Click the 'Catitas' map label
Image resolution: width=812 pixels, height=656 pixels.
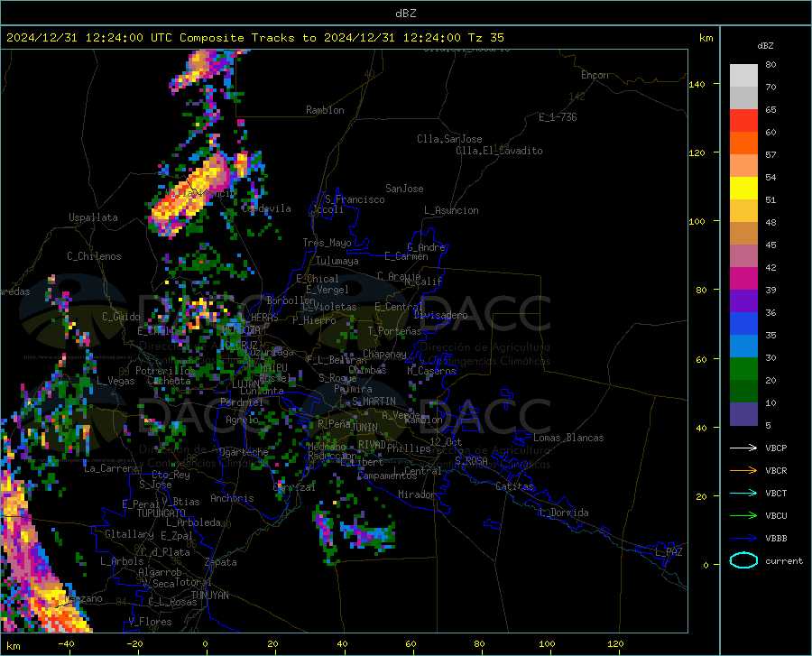click(514, 486)
